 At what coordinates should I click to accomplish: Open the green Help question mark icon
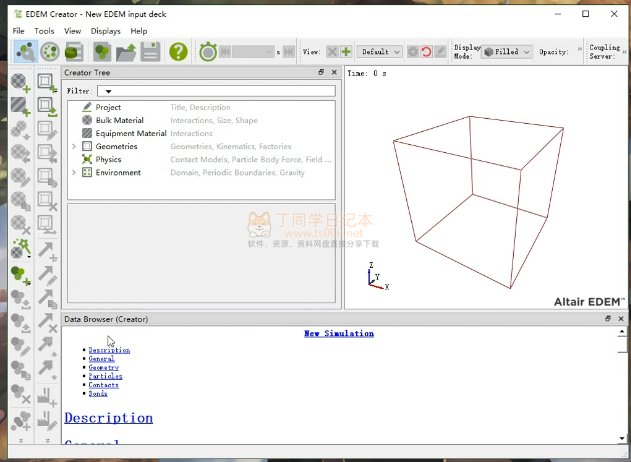click(177, 51)
